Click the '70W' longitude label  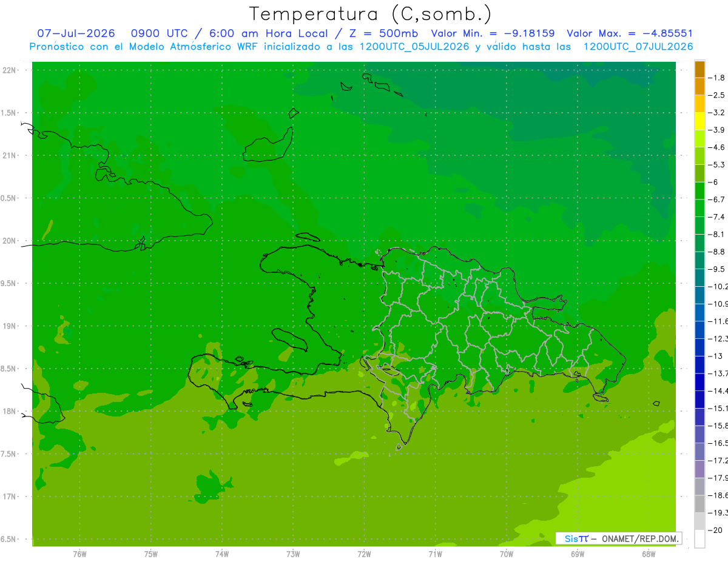pyautogui.click(x=507, y=554)
